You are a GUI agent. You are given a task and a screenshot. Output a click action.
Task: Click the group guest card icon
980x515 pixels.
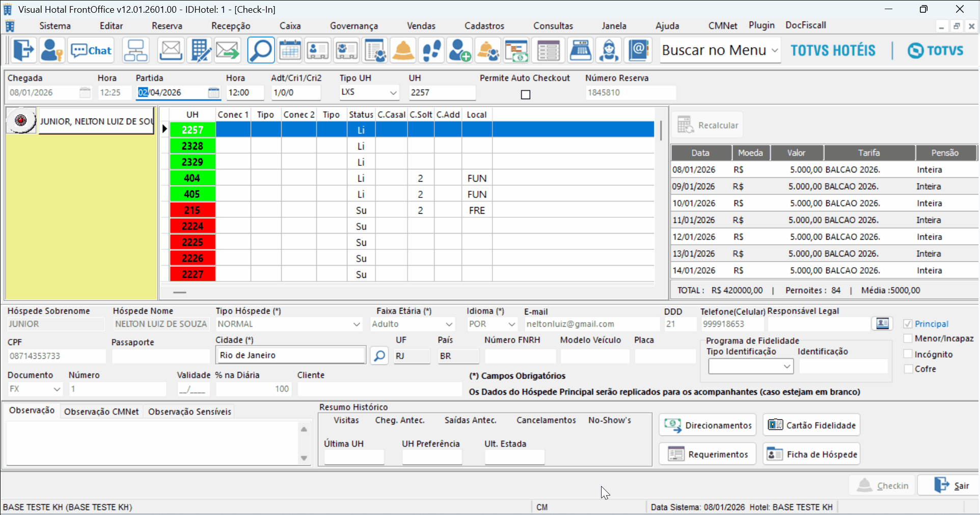[346, 50]
